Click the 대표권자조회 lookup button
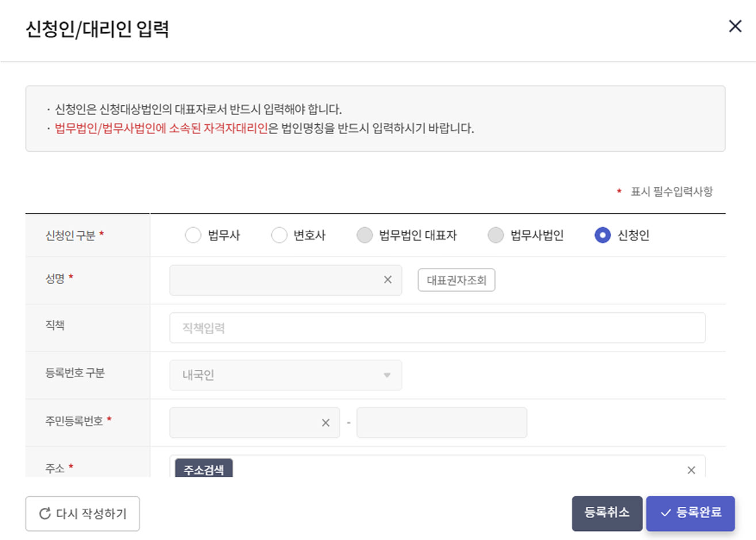 [x=456, y=280]
